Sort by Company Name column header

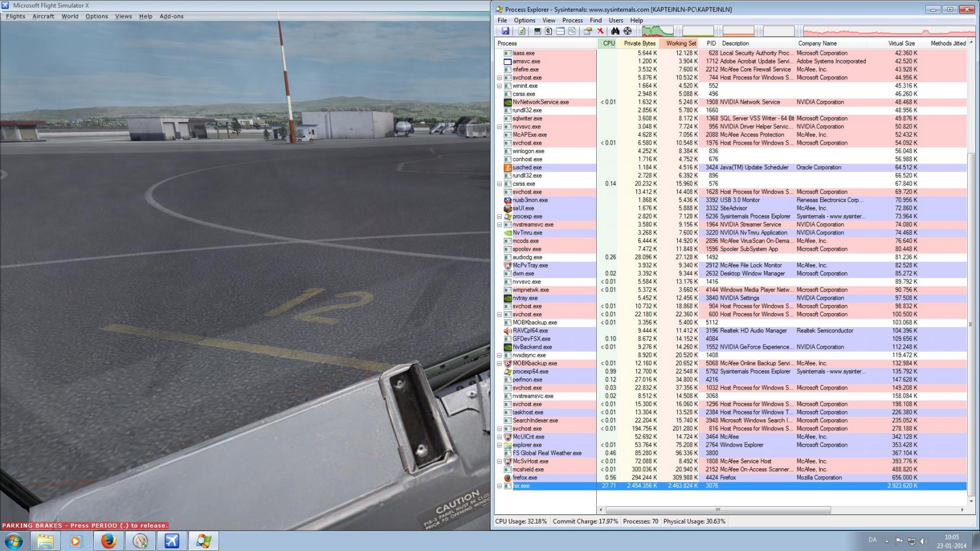pyautogui.click(x=832, y=43)
